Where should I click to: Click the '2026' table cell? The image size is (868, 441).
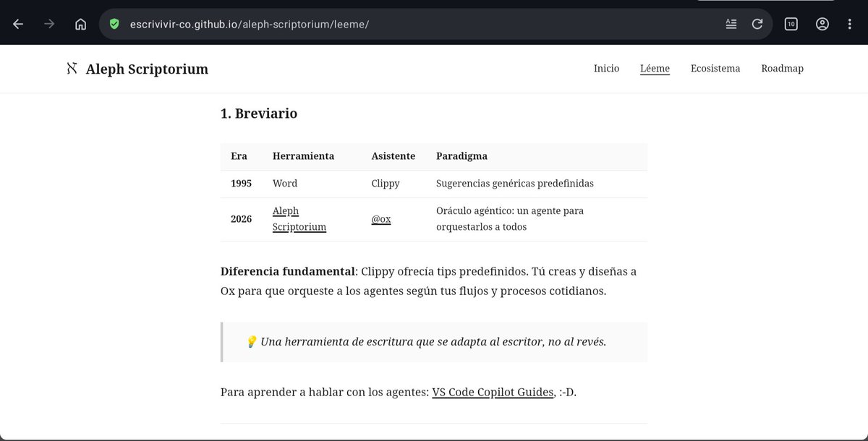click(241, 219)
